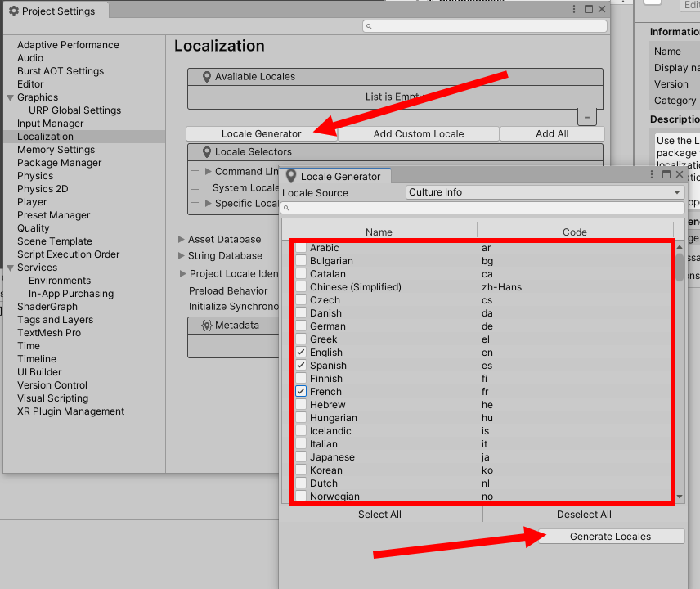Close the Locale Generator window
The height and width of the screenshot is (589, 700).
point(680,174)
